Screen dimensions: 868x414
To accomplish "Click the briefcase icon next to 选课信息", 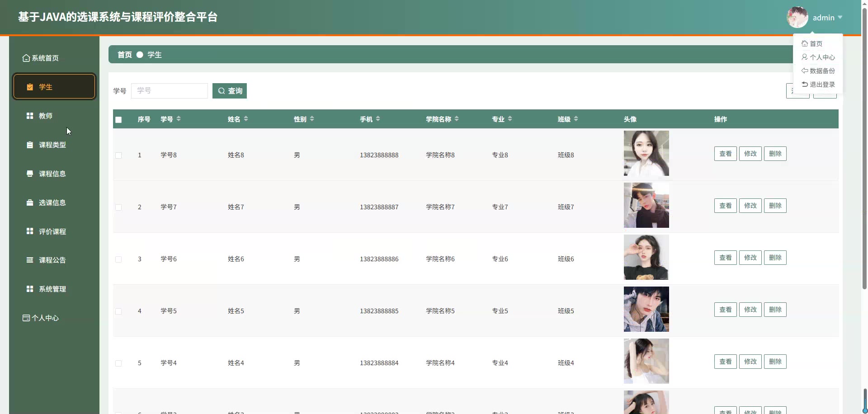I will point(30,203).
